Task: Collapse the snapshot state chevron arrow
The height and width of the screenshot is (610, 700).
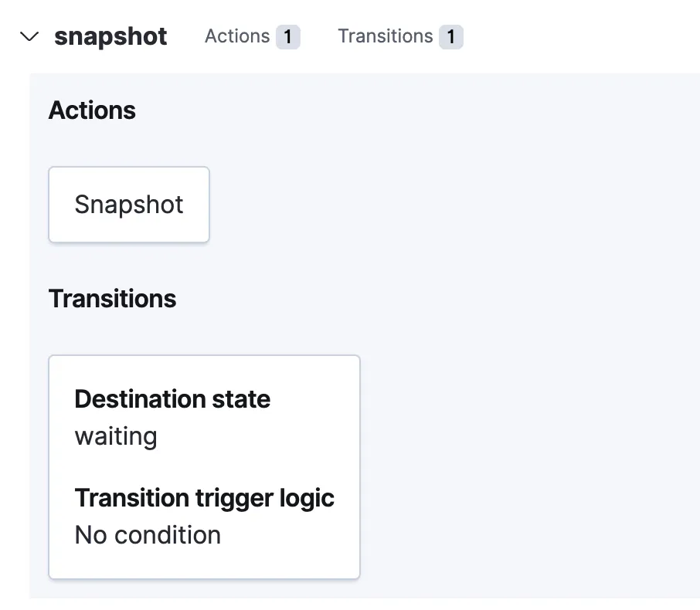Action: pos(29,37)
